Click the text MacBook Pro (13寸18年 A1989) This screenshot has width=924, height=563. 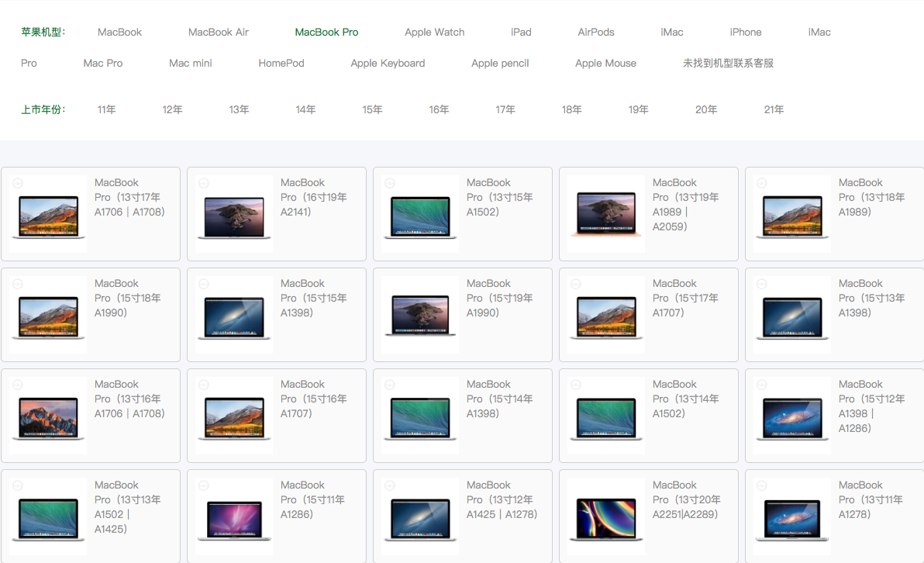click(871, 198)
